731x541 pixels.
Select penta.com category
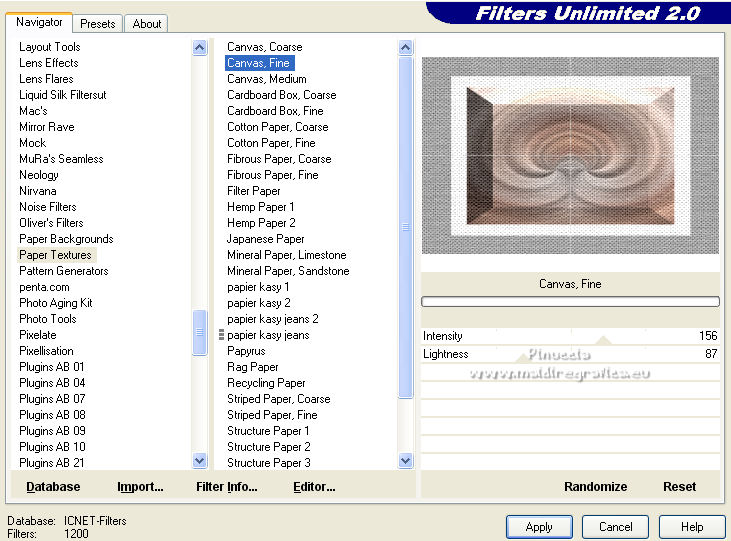tap(44, 287)
